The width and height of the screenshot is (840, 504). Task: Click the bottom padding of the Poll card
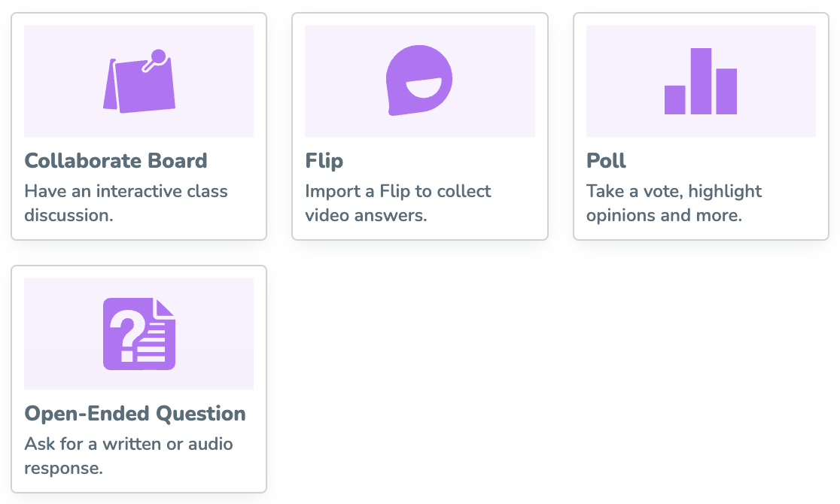[701, 232]
